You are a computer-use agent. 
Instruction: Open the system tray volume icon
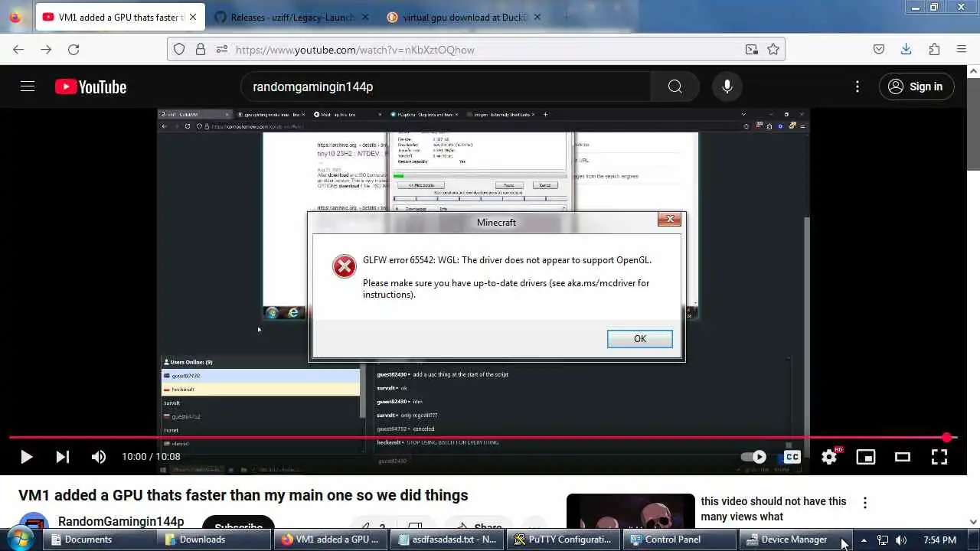(901, 540)
